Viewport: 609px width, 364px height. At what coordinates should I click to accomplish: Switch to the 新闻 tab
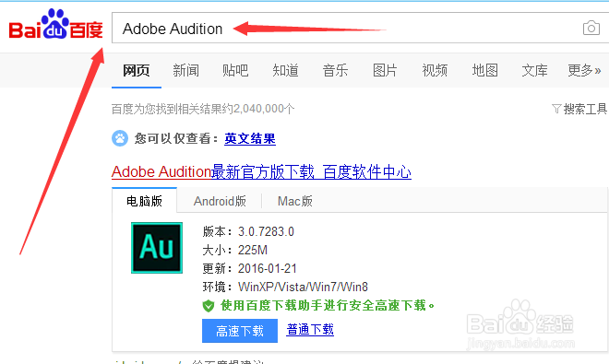pyautogui.click(x=186, y=71)
